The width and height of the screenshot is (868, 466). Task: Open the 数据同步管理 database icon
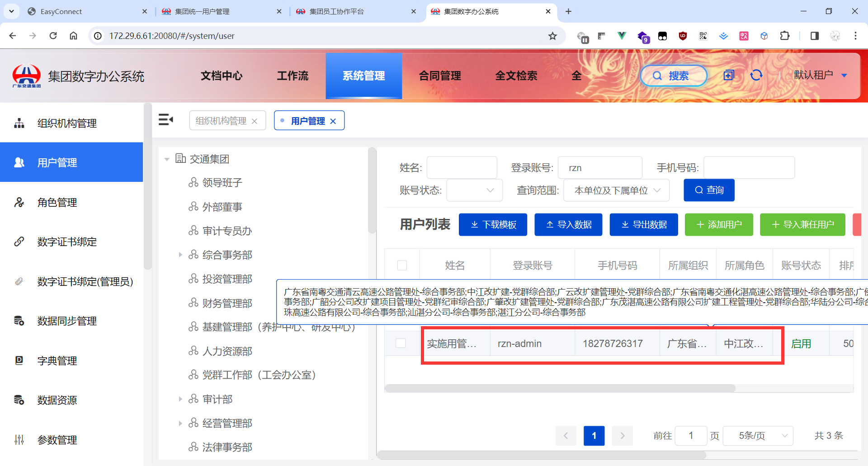click(x=19, y=321)
